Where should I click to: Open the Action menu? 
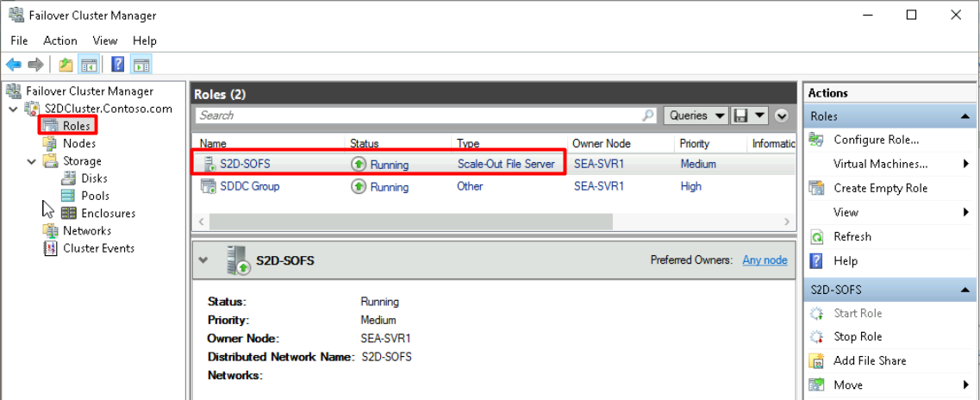tap(60, 41)
